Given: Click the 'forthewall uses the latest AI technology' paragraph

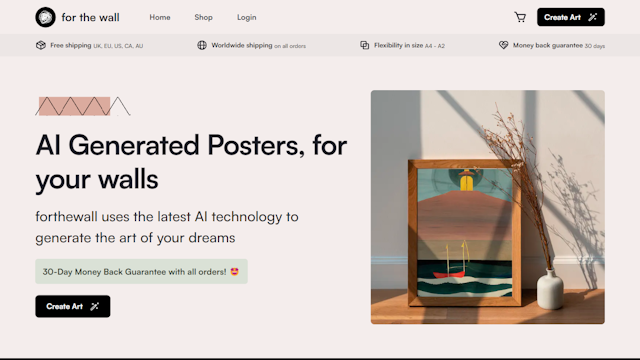Looking at the screenshot, I should click(x=167, y=227).
